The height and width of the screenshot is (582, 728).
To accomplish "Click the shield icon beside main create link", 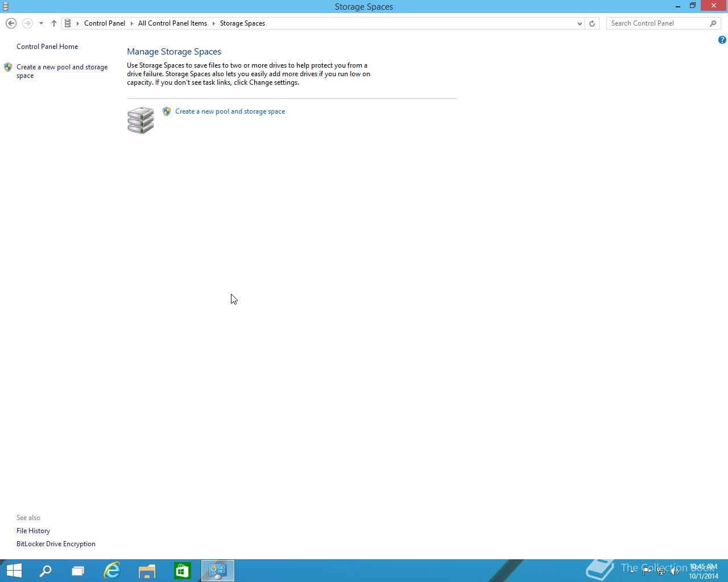I will click(167, 111).
